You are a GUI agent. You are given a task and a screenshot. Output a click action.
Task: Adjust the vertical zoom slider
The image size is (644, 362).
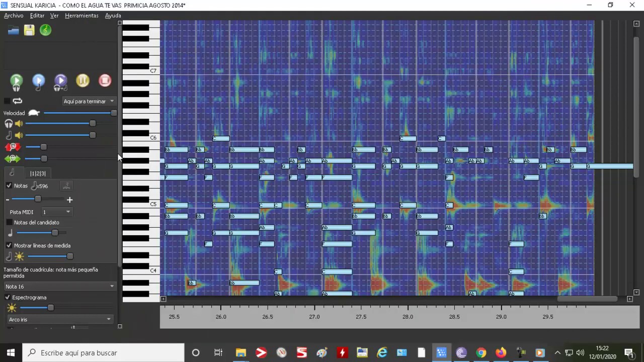(44, 147)
